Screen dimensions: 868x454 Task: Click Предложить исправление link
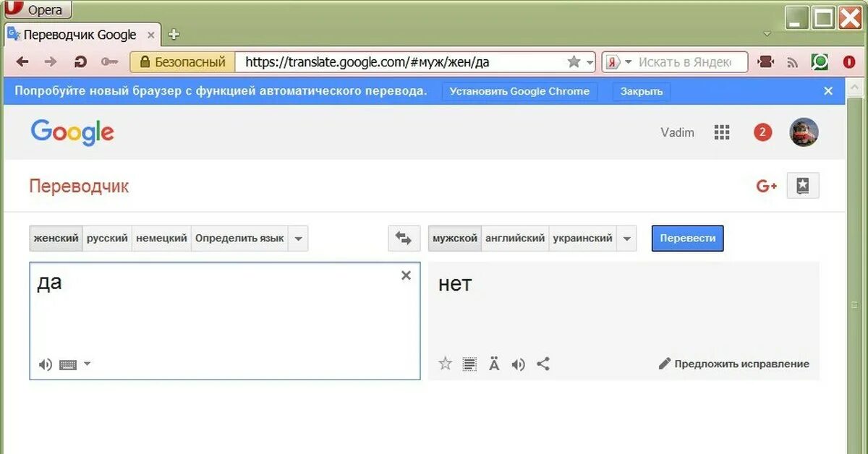click(x=734, y=364)
